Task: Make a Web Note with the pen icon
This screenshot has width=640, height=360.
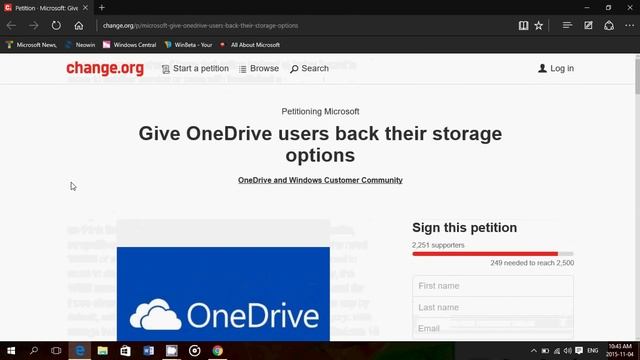Action: coord(588,25)
